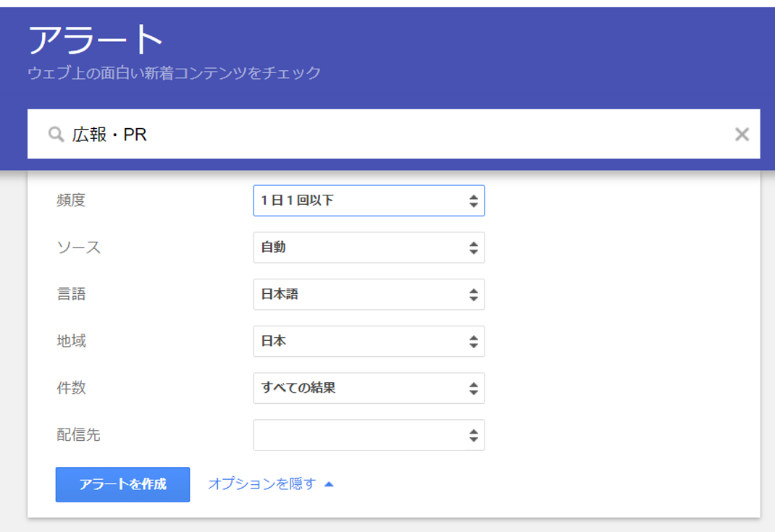
Task: Click the 頻度 label
Action: 71,200
